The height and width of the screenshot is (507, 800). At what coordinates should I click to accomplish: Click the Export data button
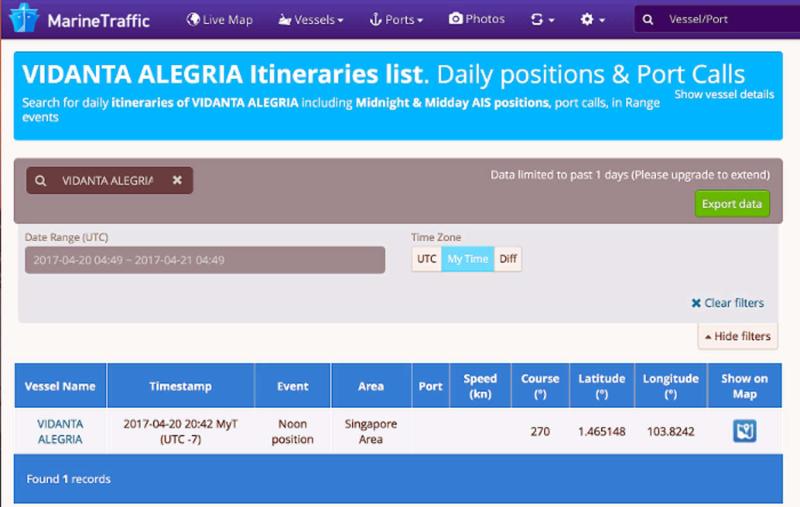coord(732,204)
